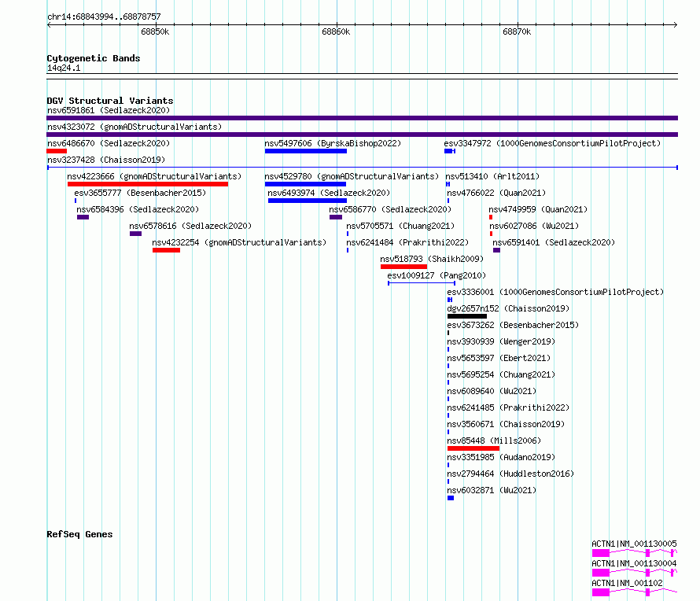Open nsv6586770 (Sedlazeck2020) variant
This screenshot has width=700, height=601.
click(x=390, y=209)
